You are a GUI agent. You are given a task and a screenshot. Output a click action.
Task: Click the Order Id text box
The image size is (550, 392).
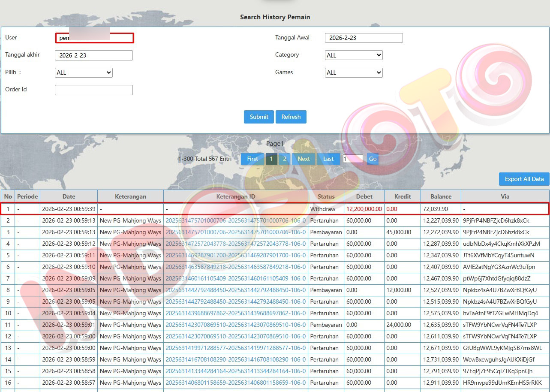pyautogui.click(x=93, y=90)
